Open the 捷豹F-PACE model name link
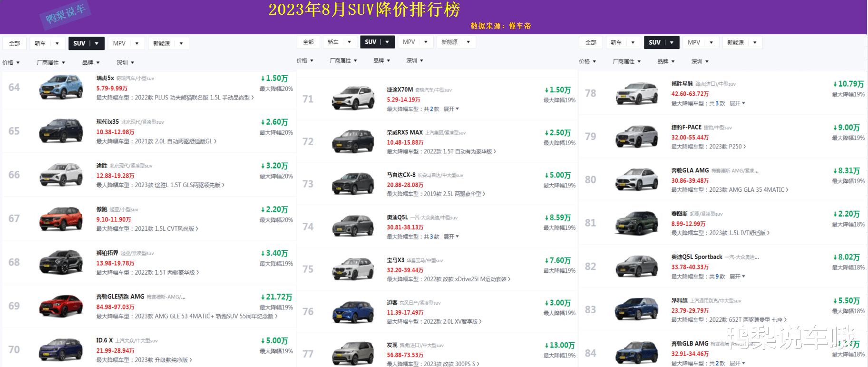The height and width of the screenshot is (367, 868). pos(686,127)
